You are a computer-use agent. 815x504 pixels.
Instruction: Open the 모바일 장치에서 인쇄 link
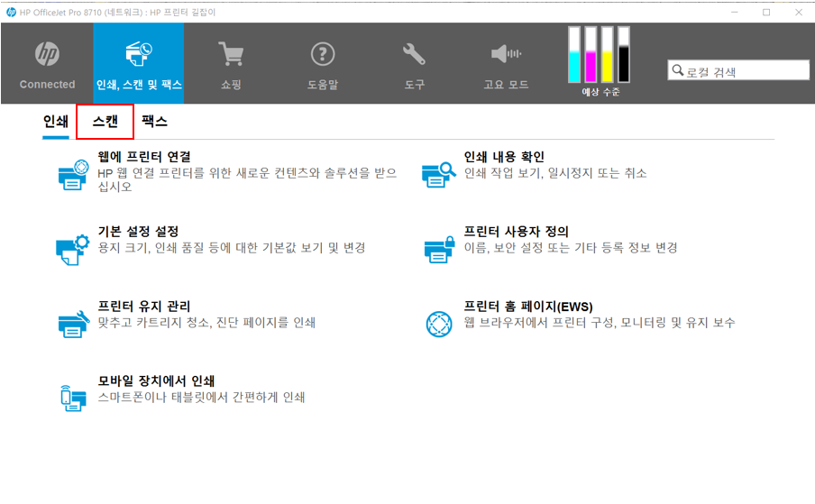click(x=157, y=380)
